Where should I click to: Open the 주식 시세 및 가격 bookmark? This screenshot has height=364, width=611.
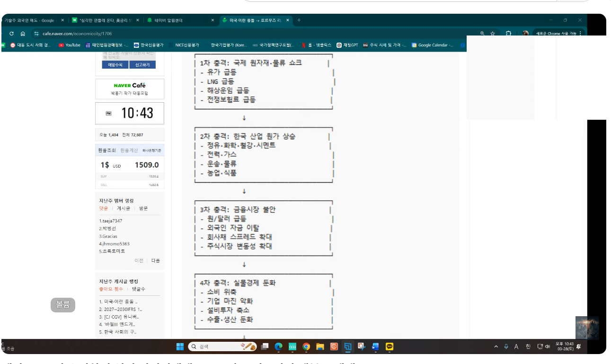pos(384,45)
